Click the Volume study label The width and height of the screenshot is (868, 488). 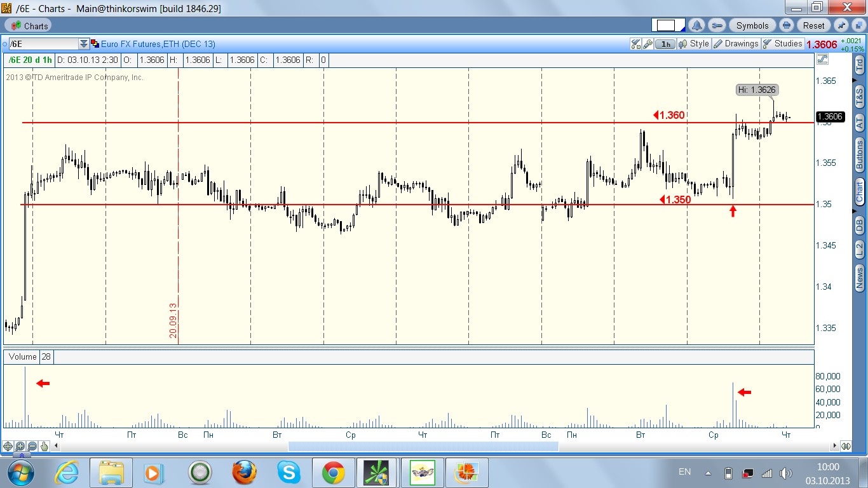[x=22, y=357]
